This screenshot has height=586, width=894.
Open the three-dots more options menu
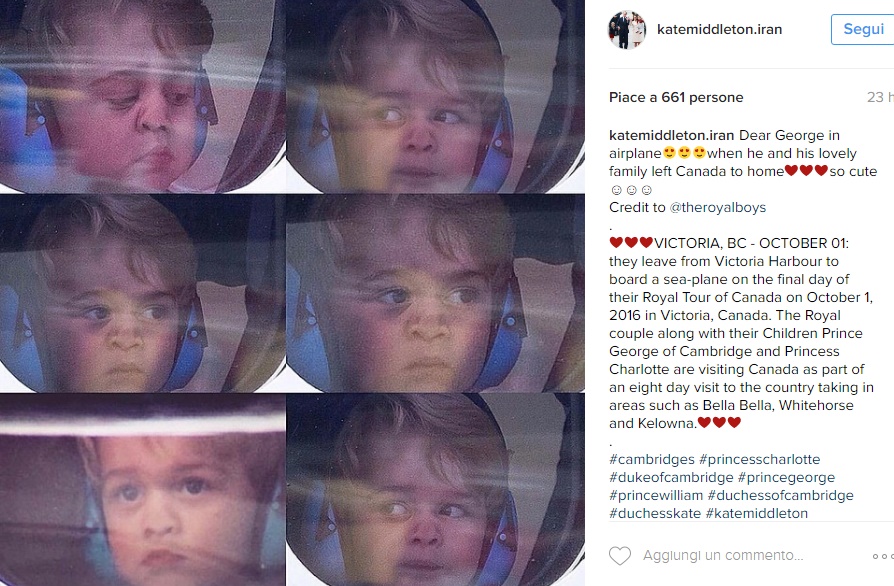tap(883, 556)
